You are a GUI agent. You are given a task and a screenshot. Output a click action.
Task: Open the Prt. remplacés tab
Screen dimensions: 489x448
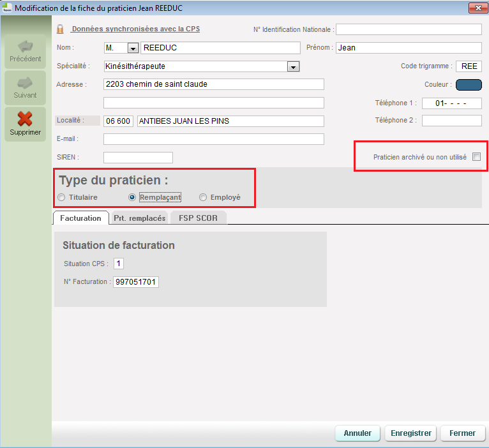[139, 218]
